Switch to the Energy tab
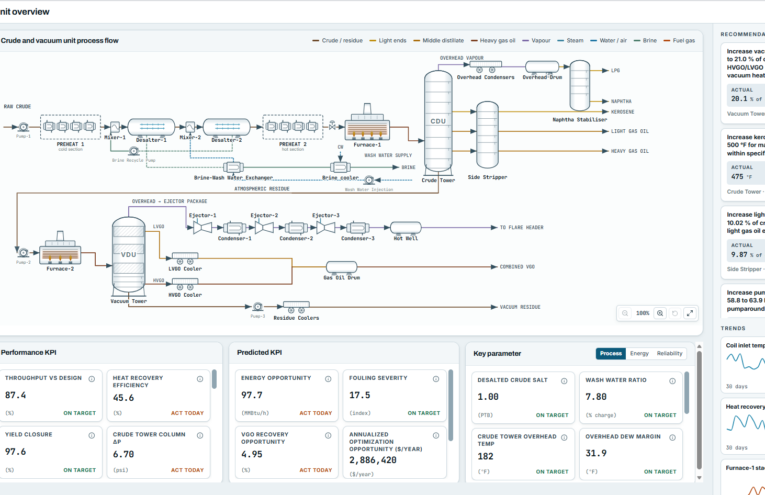This screenshot has width=765, height=495. pos(639,354)
